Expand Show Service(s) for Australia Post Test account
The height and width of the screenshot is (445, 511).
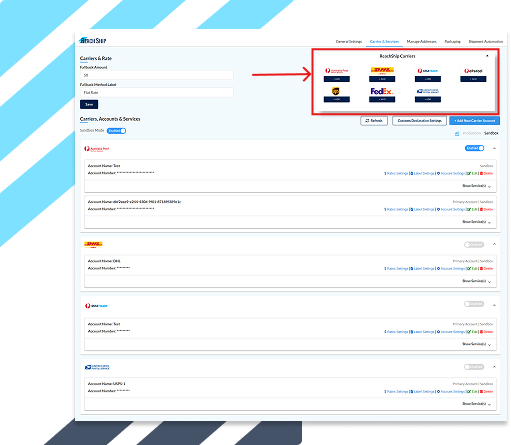click(477, 186)
